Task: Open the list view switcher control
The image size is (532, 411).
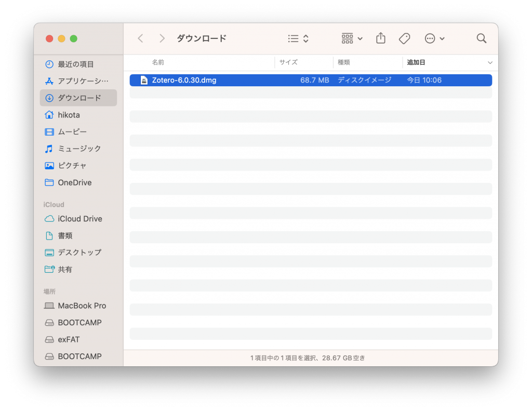Action: click(x=298, y=38)
